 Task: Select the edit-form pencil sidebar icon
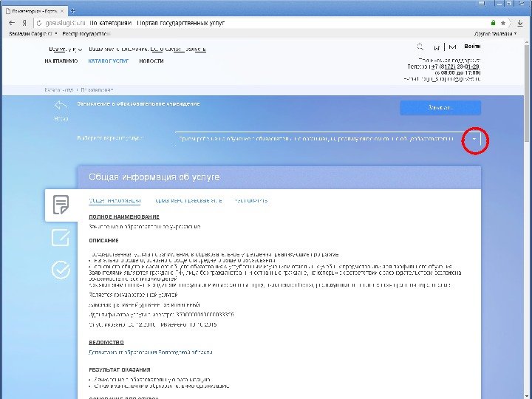click(61, 237)
